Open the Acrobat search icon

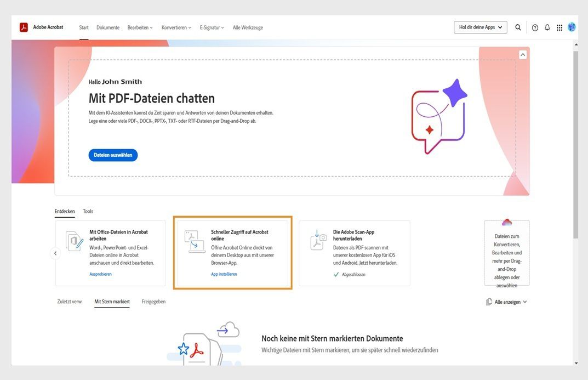pos(517,26)
